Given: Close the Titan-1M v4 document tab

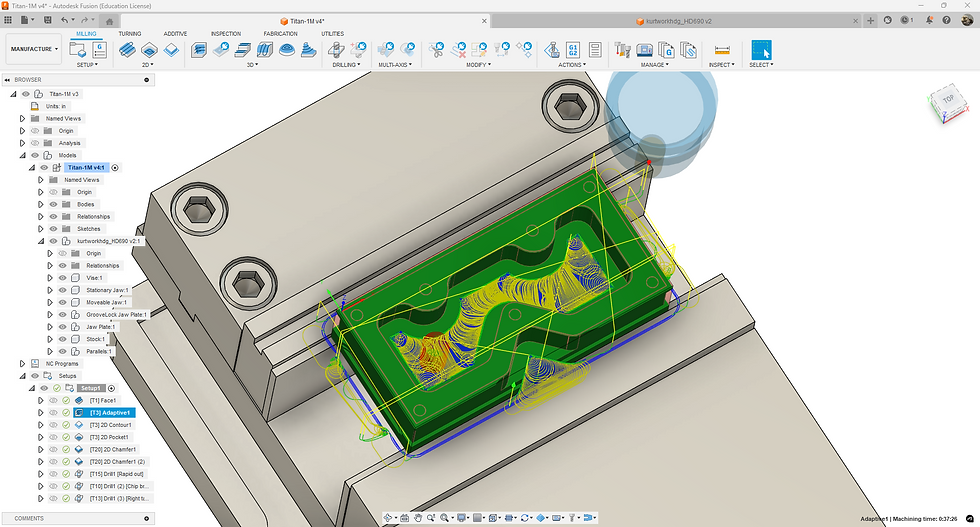Looking at the screenshot, I should click(x=484, y=21).
